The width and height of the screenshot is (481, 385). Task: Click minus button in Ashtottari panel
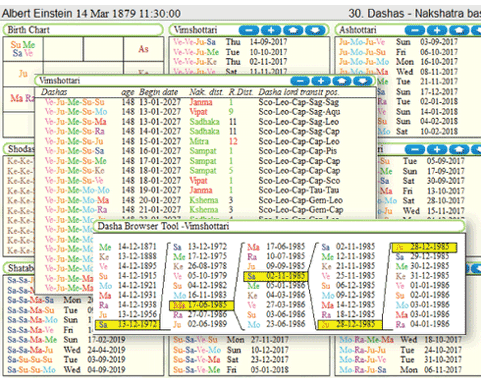(x=415, y=30)
